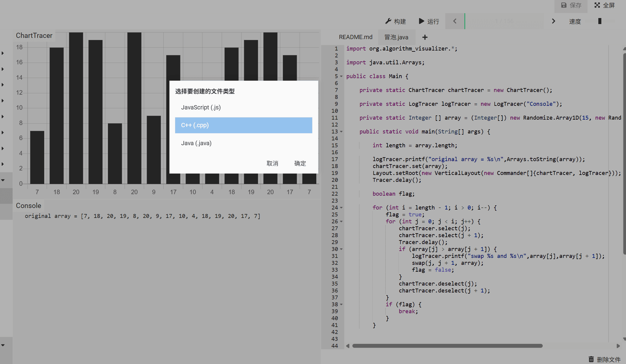Expand the first sidebar category arrow

3,53
